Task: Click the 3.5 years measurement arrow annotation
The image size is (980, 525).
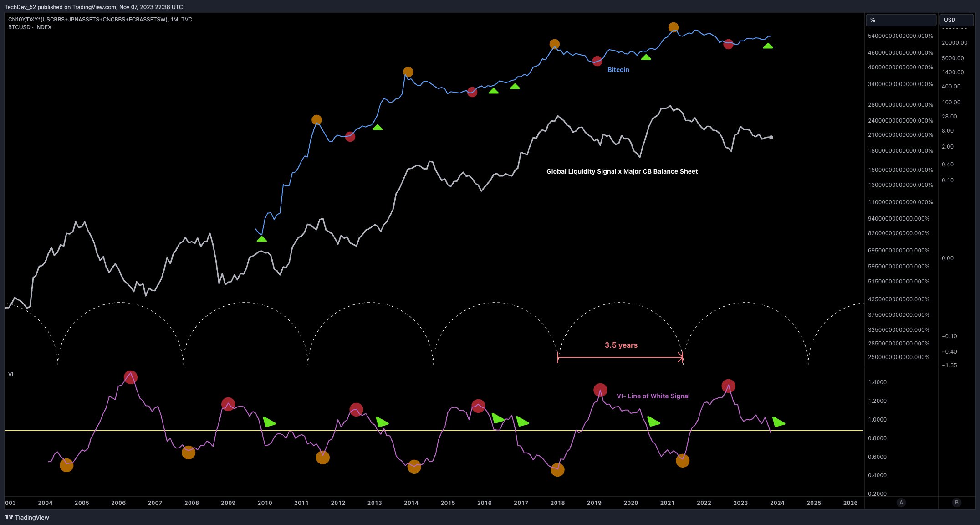Action: (x=621, y=345)
